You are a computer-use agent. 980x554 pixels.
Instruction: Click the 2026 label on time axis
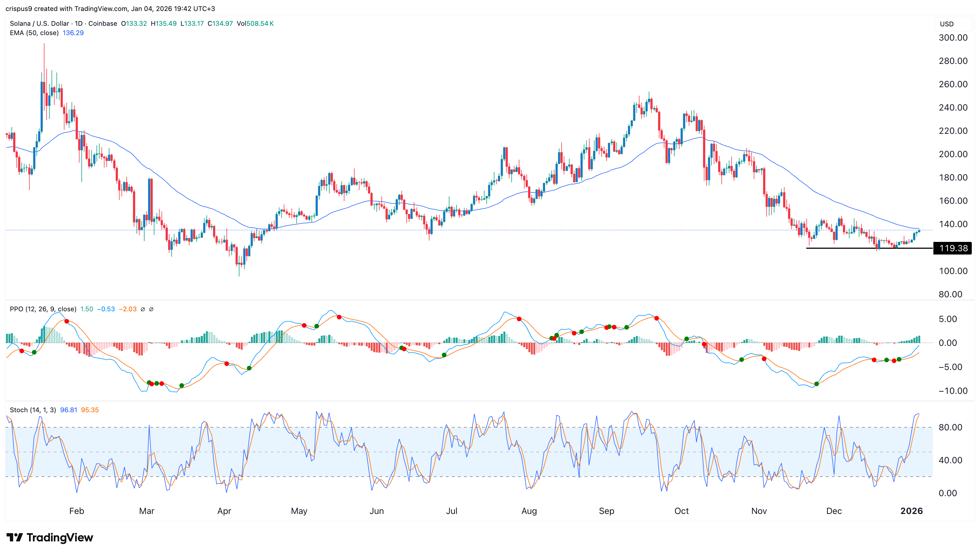pos(911,511)
